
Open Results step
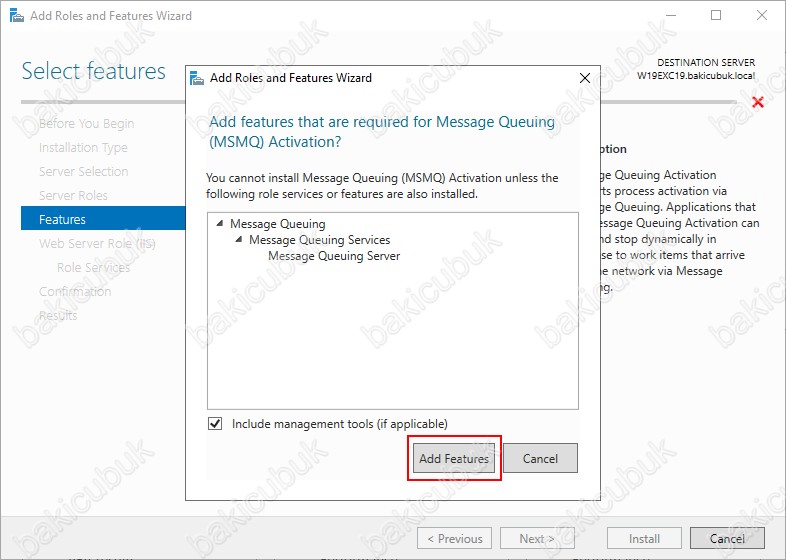58,316
